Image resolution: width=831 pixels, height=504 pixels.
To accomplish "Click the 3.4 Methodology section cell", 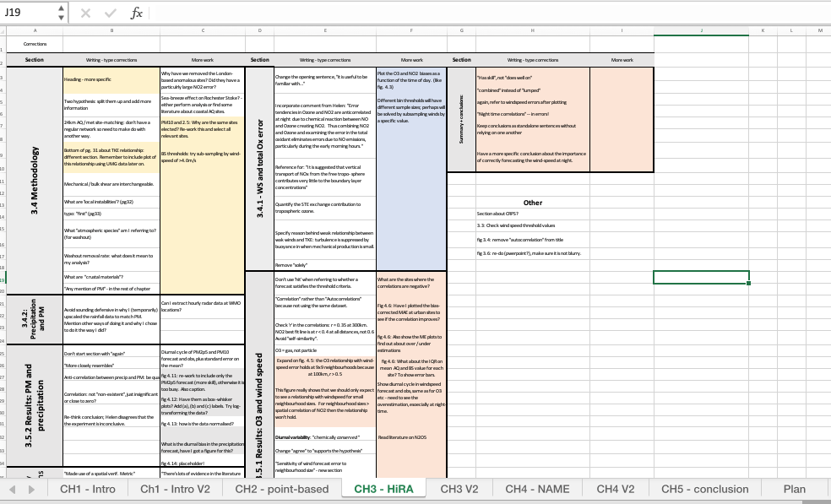I will point(34,177).
